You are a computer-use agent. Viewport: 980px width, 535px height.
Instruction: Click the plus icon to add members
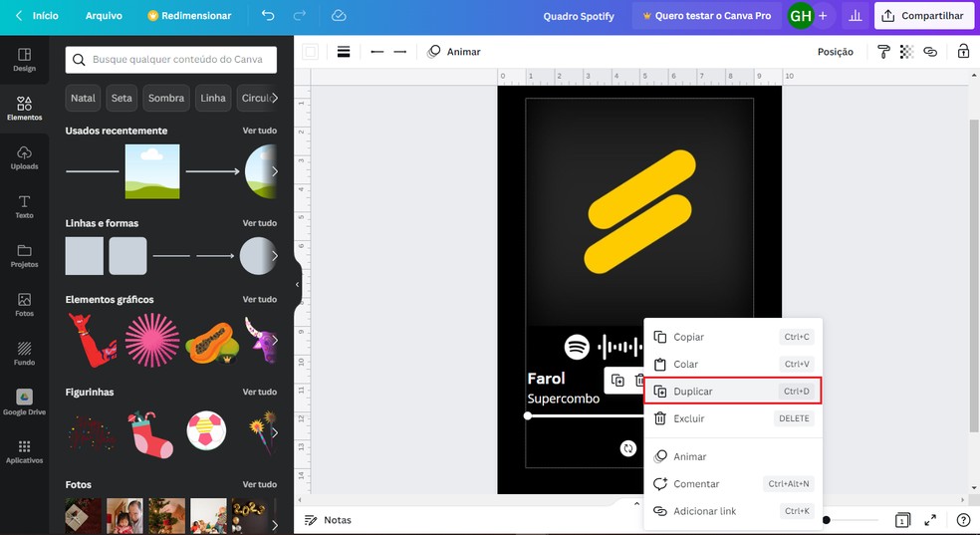pos(823,16)
